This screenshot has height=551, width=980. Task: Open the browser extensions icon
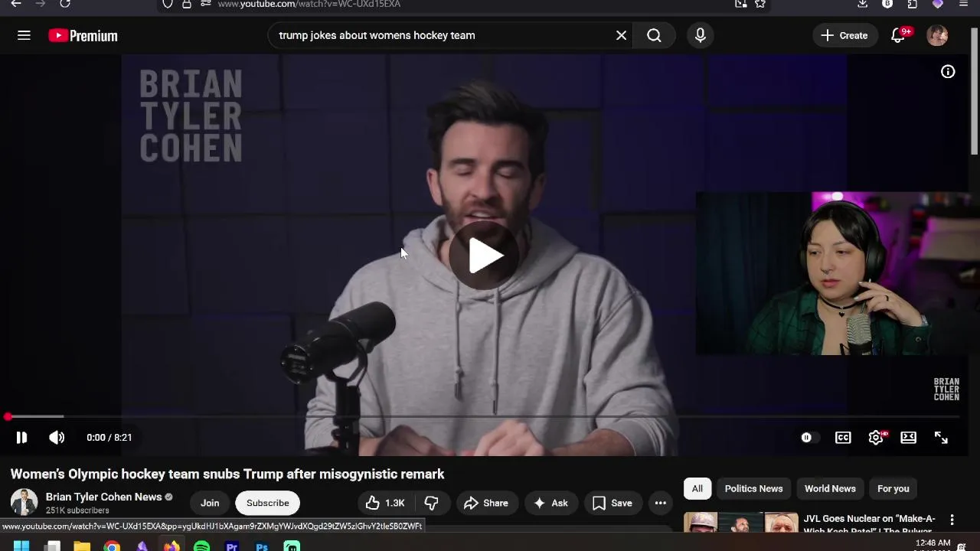pyautogui.click(x=912, y=4)
